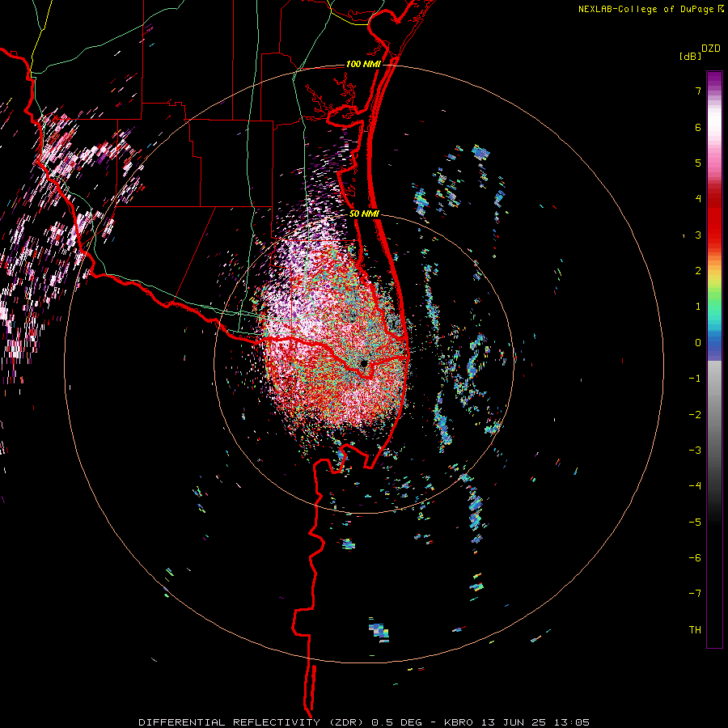This screenshot has height=728, width=728.
Task: Click the 3 value on the color scale
Action: 698,235
